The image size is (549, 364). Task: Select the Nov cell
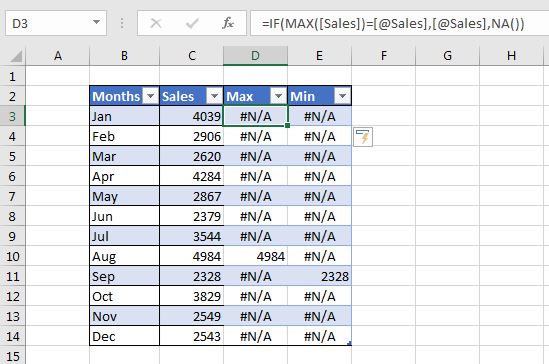pos(124,316)
